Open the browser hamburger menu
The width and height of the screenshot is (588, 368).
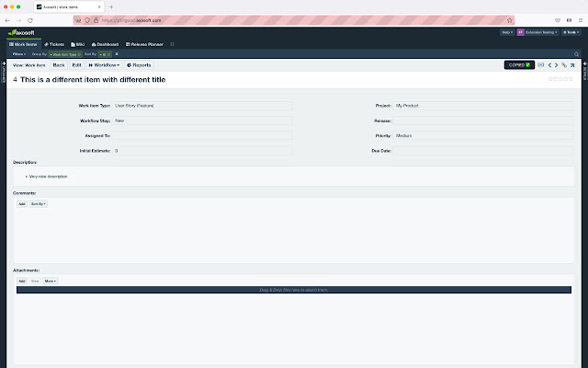(x=581, y=20)
